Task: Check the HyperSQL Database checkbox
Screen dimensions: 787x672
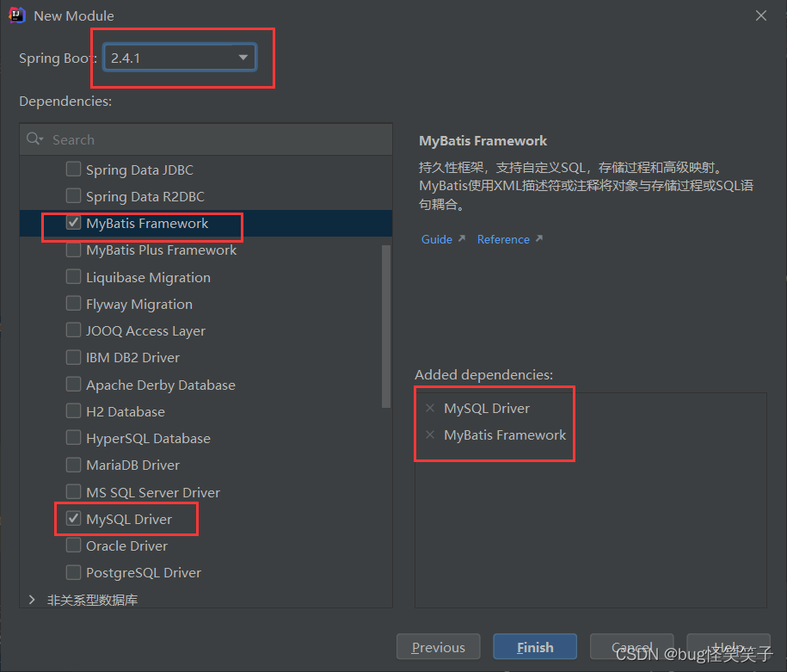Action: pos(73,438)
